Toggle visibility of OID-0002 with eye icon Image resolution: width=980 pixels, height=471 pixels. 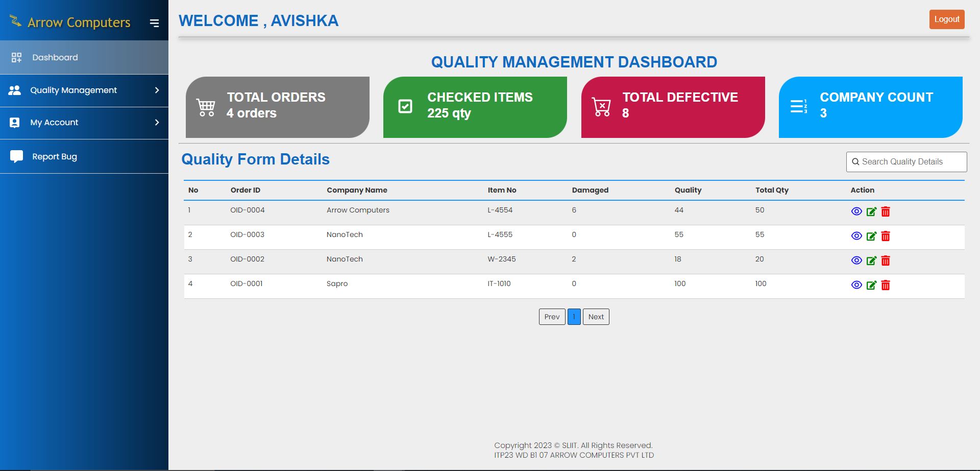(856, 261)
